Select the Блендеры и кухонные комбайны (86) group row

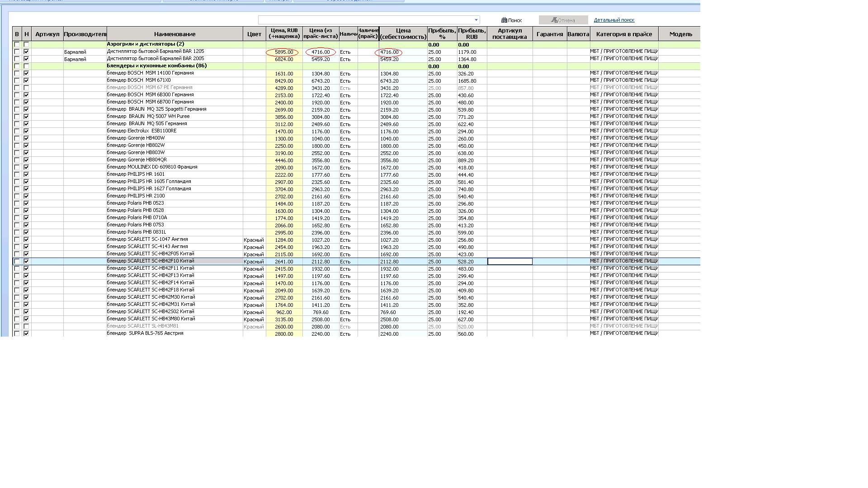click(356, 66)
